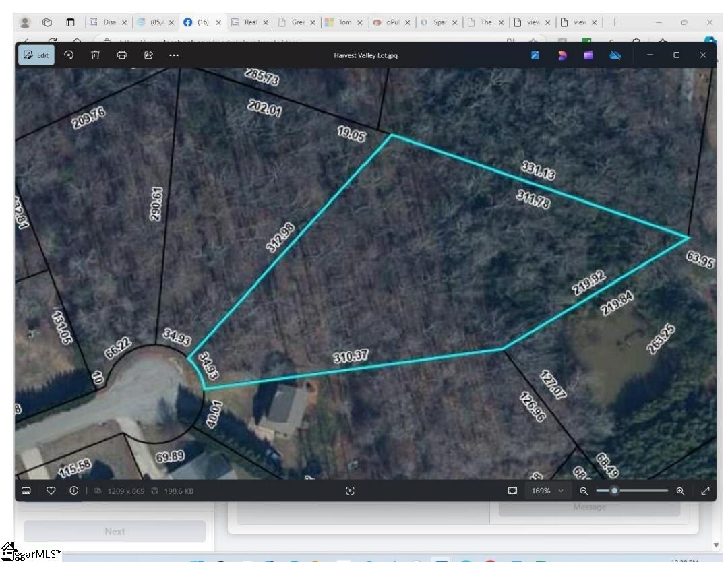
Task: Open the purple Clipchamp icon
Action: point(588,55)
